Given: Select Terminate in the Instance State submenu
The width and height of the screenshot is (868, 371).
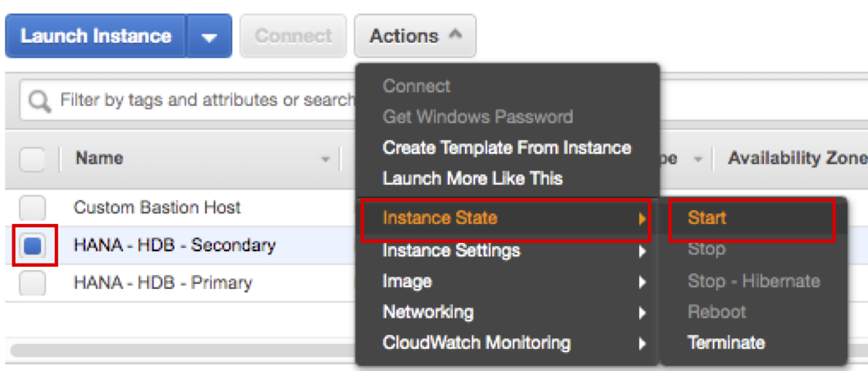Looking at the screenshot, I should [726, 342].
